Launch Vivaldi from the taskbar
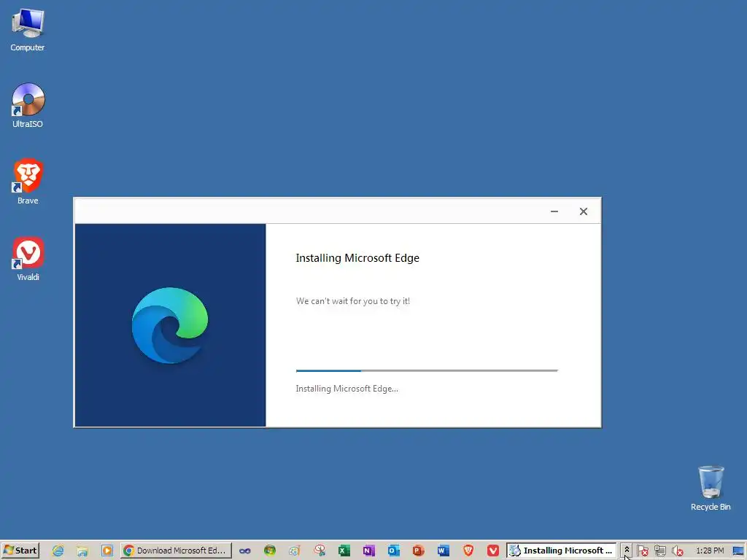The width and height of the screenshot is (747, 560). point(493,551)
